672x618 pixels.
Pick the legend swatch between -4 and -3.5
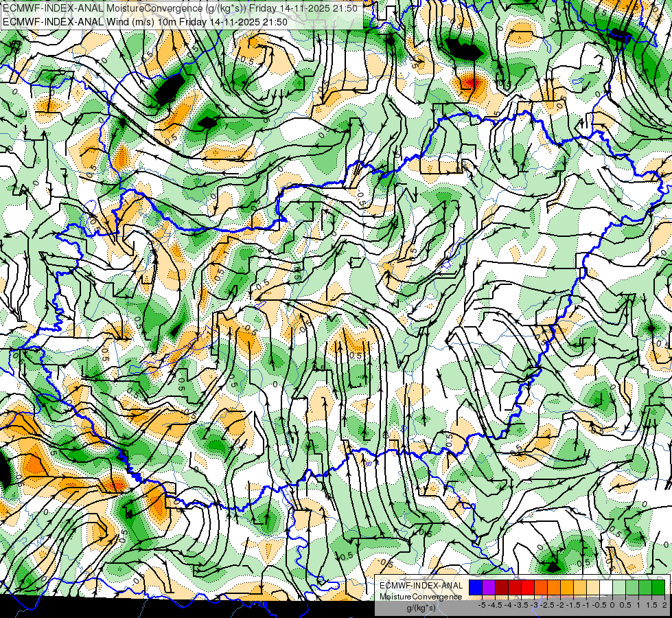pyautogui.click(x=515, y=588)
